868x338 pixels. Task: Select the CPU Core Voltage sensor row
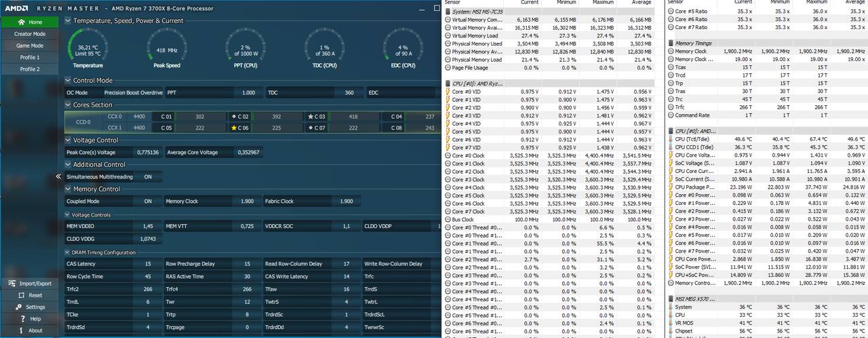766,155
